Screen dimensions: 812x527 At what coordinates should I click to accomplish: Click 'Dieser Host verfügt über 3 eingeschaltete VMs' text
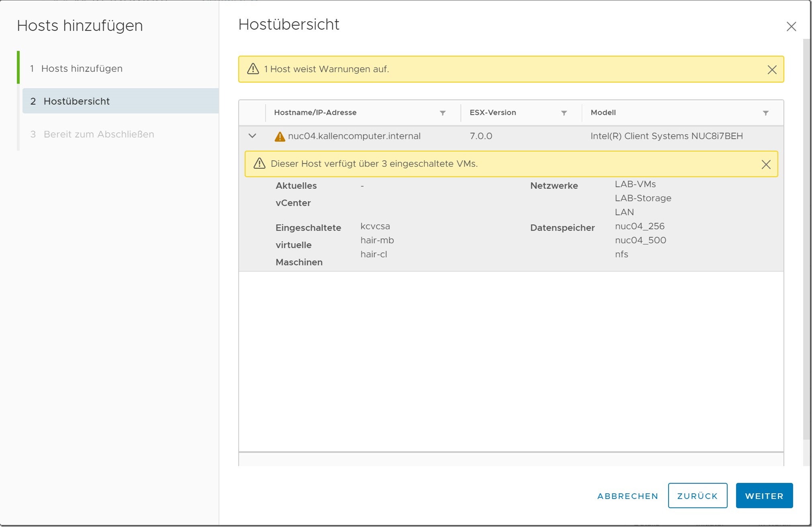coord(374,164)
